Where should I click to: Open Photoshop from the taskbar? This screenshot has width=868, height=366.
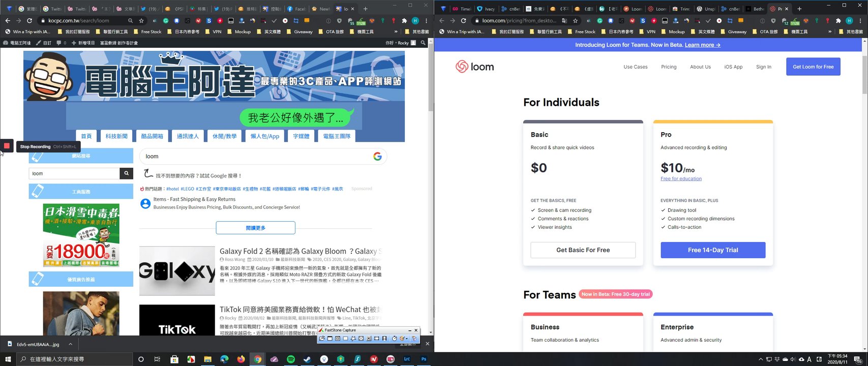click(424, 359)
